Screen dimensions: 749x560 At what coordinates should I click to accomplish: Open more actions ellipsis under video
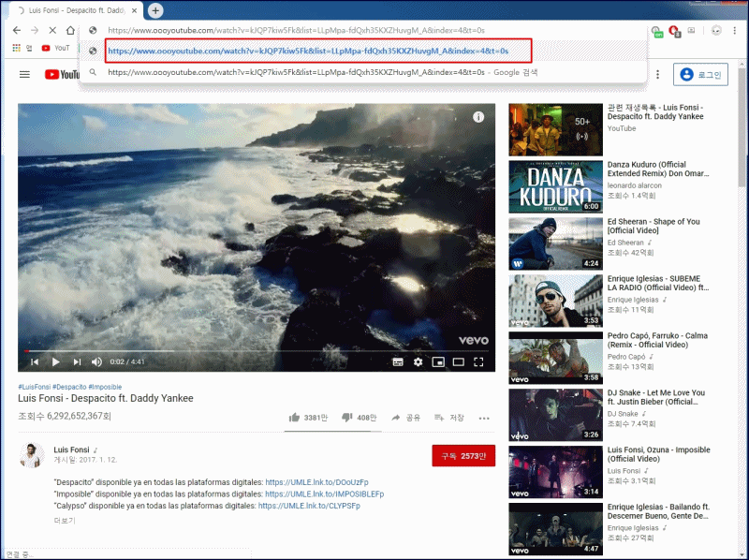[484, 418]
